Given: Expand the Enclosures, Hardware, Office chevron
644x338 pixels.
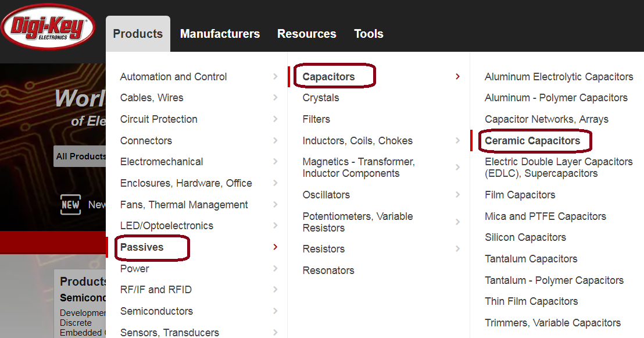Looking at the screenshot, I should click(x=275, y=183).
